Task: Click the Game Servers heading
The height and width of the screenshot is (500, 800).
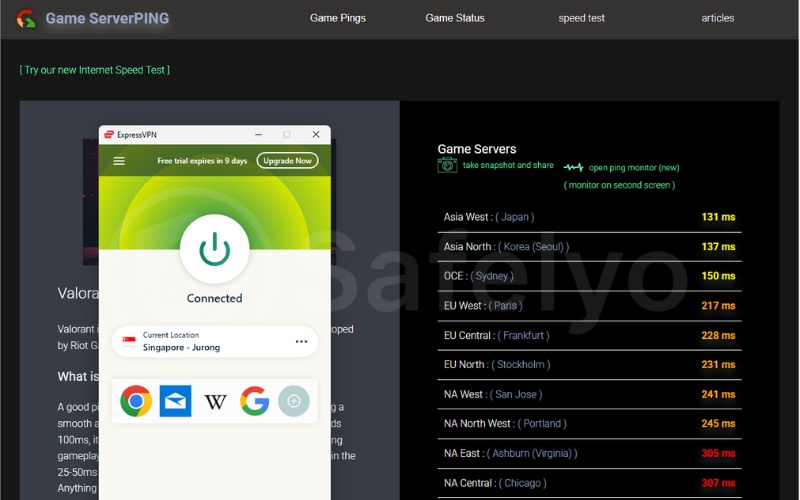Action: click(477, 149)
